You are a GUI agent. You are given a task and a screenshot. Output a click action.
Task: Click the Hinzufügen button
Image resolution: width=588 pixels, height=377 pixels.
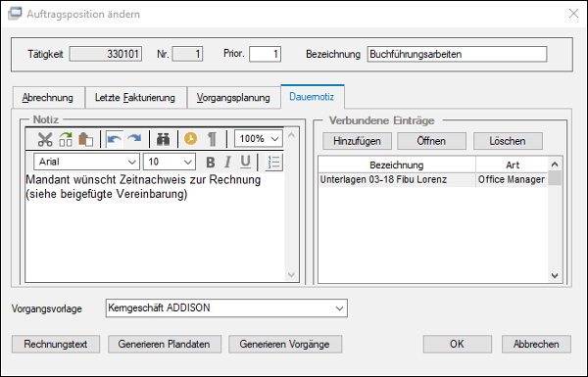[357, 141]
